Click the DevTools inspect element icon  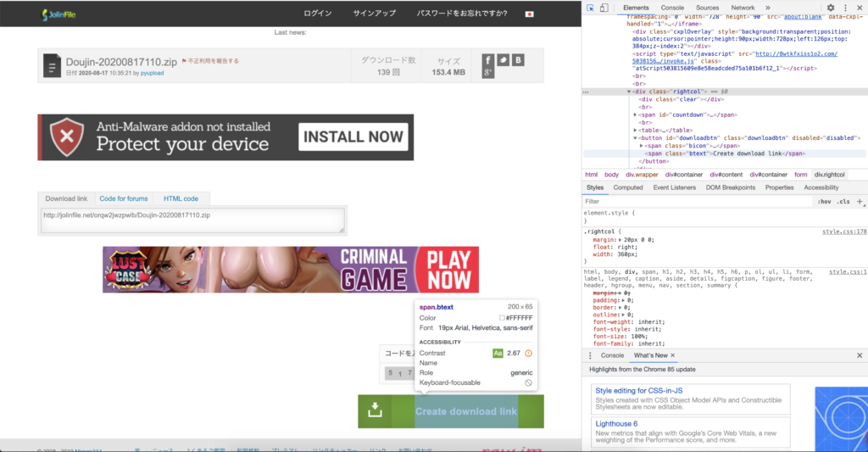coord(590,8)
